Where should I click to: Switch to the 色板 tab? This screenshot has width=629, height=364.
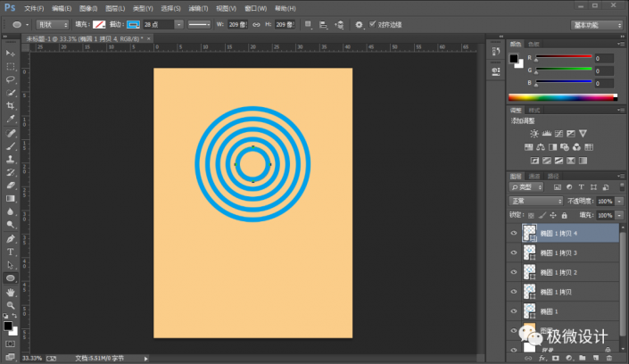point(534,43)
